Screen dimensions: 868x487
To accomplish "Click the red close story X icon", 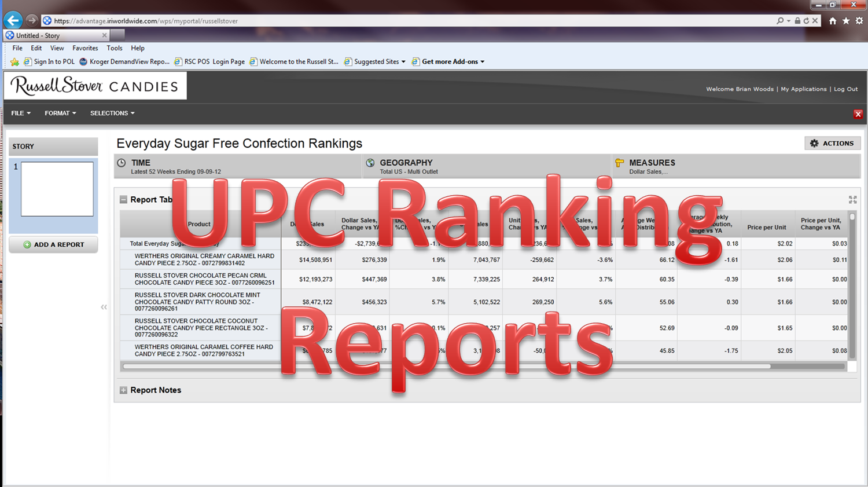I will (858, 114).
